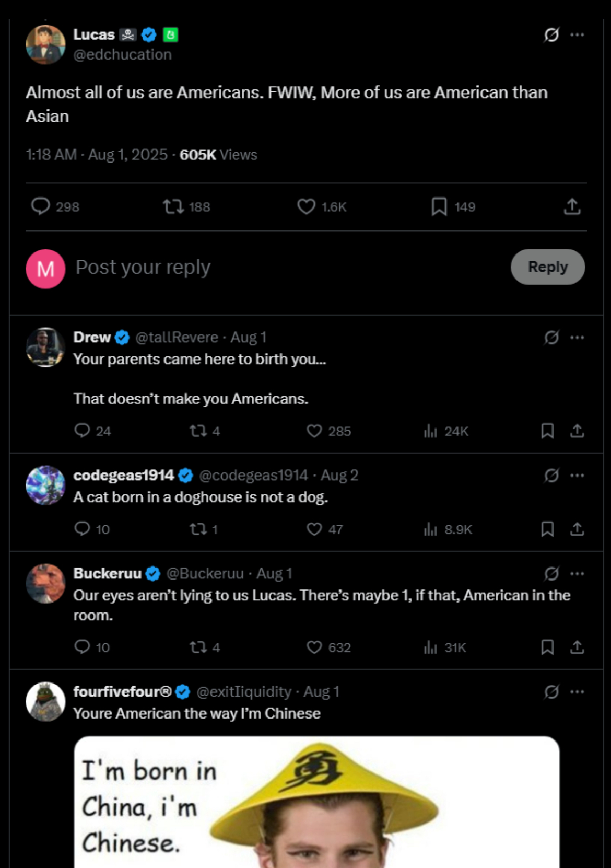The width and height of the screenshot is (611, 868).
Task: View analytics on Drew's reply
Action: click(x=430, y=431)
